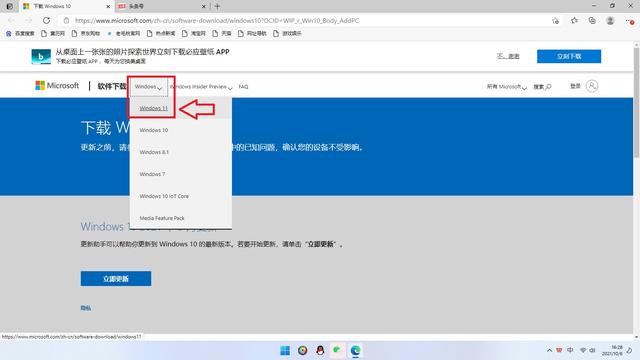Switch input method 中 indicator in tray
640x360 pixels.
[570, 351]
